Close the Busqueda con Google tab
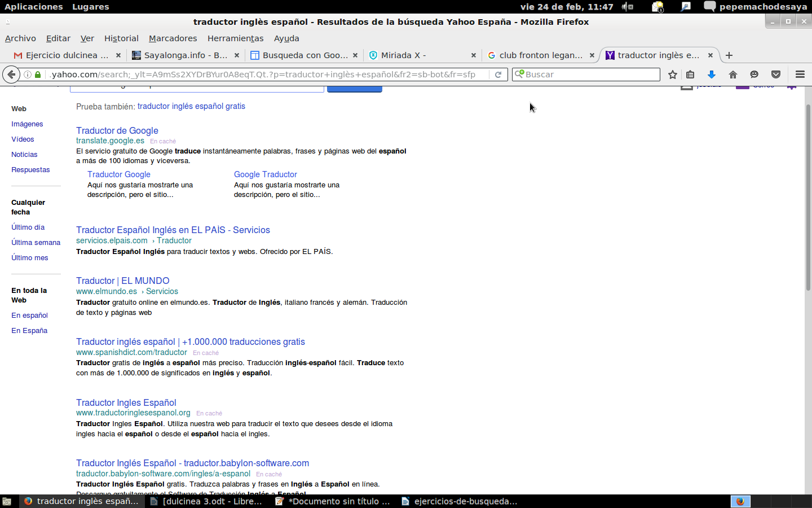Image resolution: width=812 pixels, height=508 pixels. coord(355,55)
